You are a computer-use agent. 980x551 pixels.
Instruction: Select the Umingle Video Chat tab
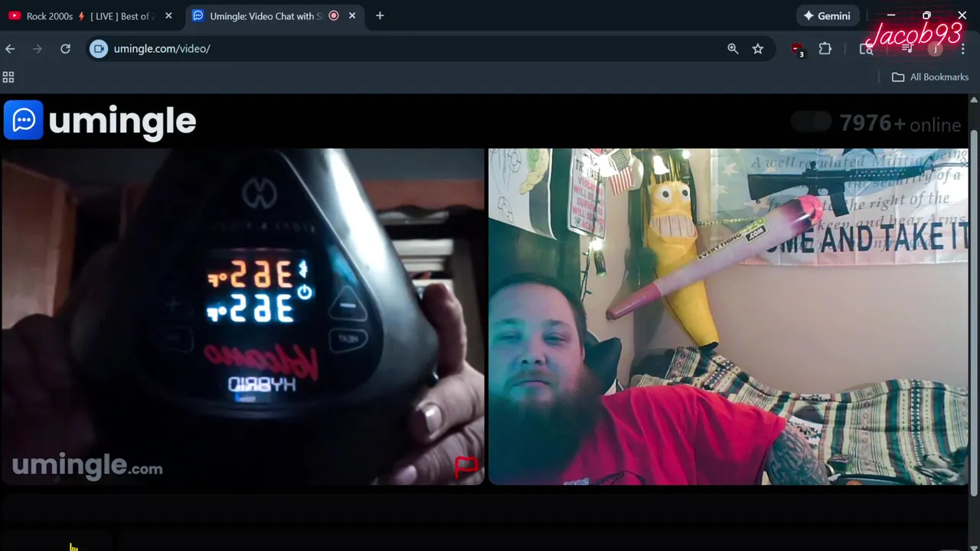coord(274,16)
